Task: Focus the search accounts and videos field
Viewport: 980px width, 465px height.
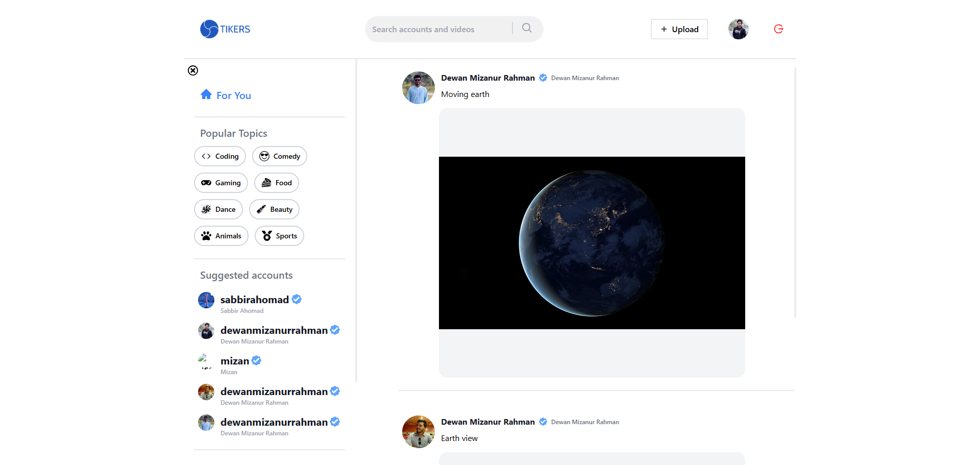Action: tap(439, 29)
